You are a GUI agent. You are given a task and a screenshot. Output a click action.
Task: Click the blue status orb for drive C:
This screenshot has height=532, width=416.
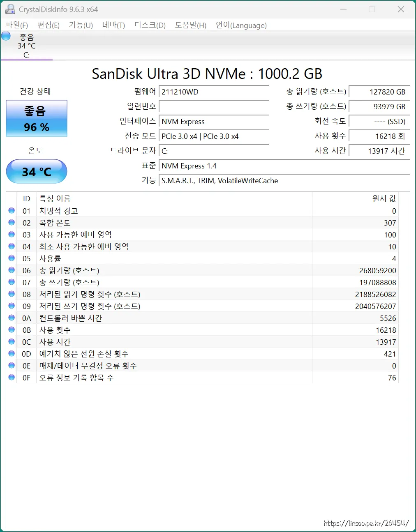tap(6, 36)
